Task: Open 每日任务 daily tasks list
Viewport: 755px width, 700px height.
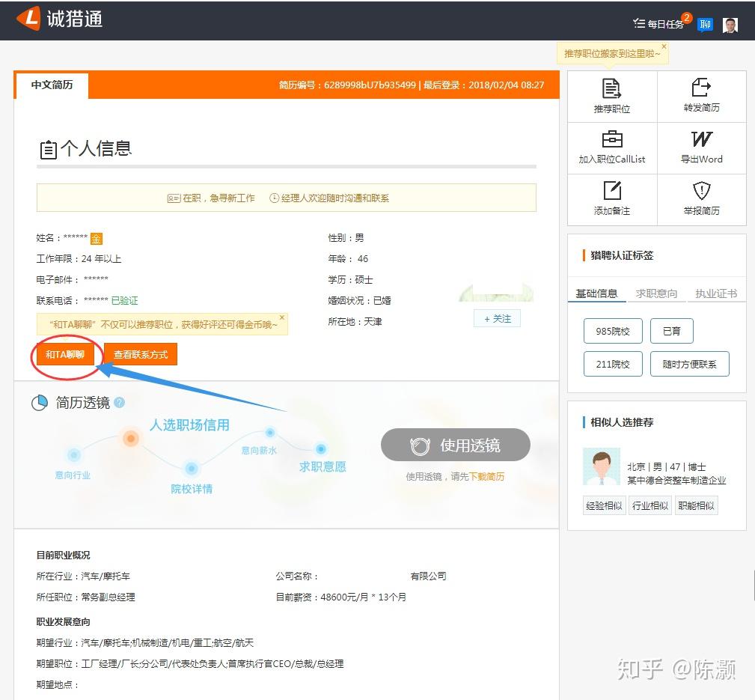Action: (658, 24)
